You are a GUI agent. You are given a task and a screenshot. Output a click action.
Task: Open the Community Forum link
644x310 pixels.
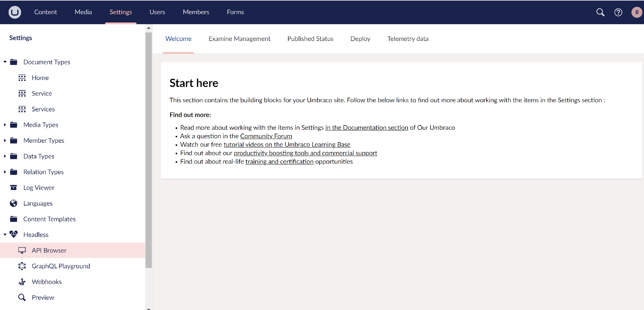[x=266, y=136]
